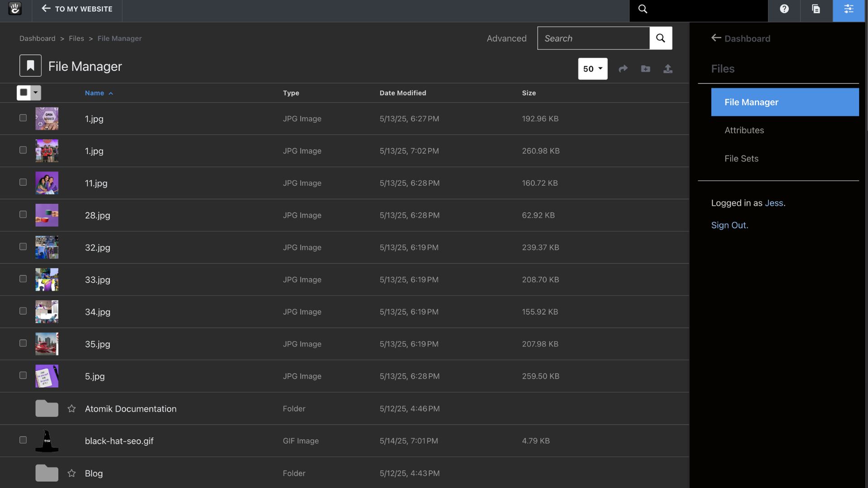Go to File Sets in sidebar
868x488 pixels.
[741, 159]
